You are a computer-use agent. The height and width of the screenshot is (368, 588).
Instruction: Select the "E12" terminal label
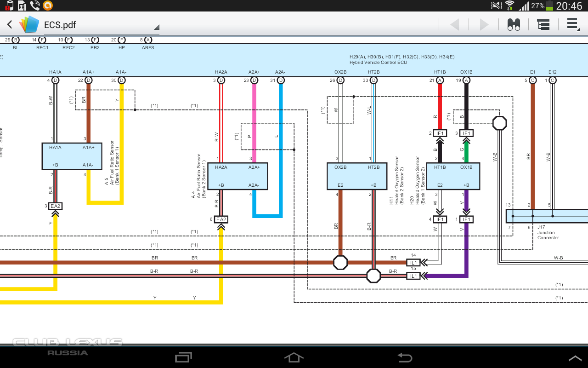point(553,72)
